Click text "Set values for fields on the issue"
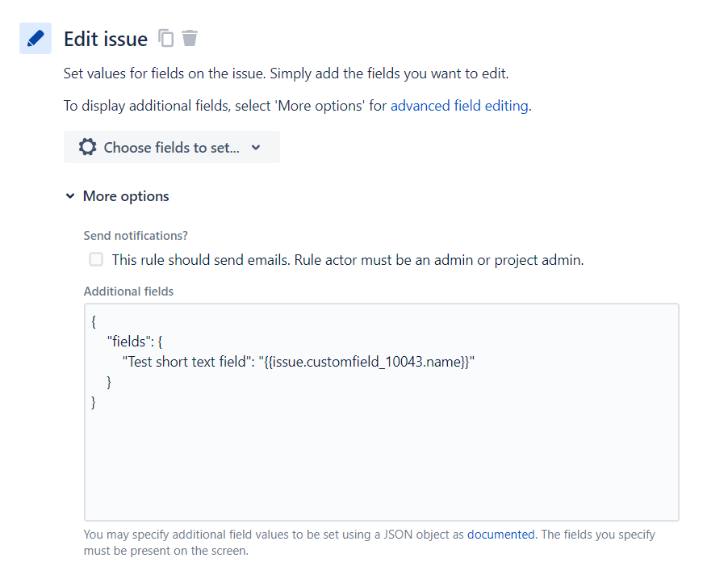This screenshot has height=579, width=728. coord(165,73)
